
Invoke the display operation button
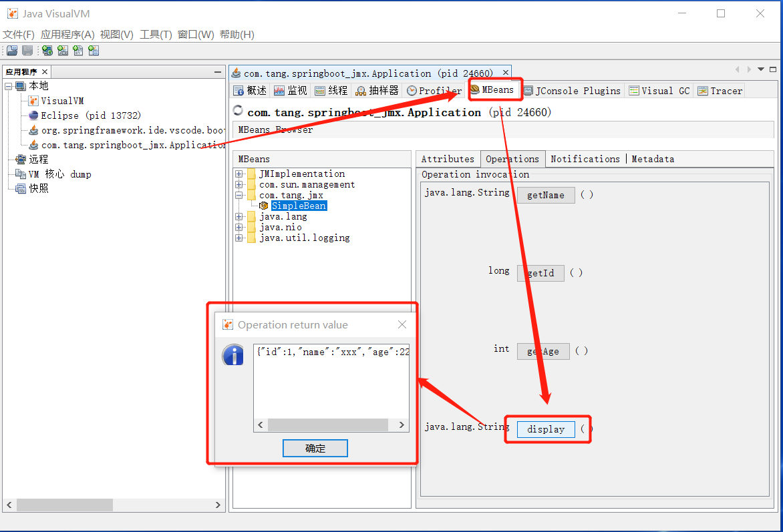tap(545, 429)
